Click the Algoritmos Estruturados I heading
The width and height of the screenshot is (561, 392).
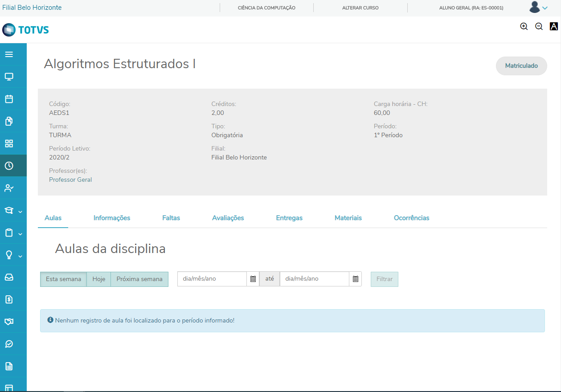[x=120, y=64]
